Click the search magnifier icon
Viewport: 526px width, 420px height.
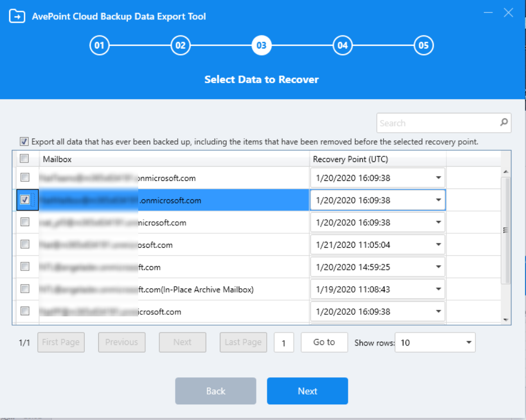tap(503, 123)
